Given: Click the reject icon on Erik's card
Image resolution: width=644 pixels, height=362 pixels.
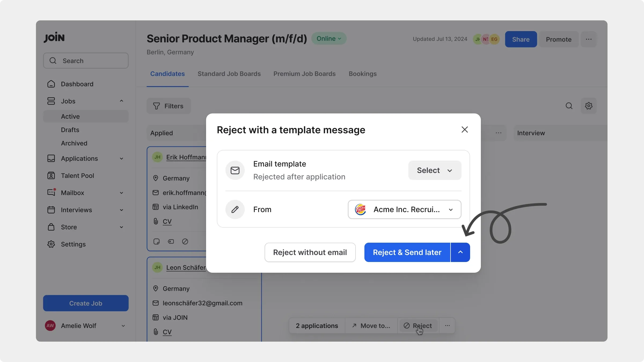Looking at the screenshot, I should [185, 242].
